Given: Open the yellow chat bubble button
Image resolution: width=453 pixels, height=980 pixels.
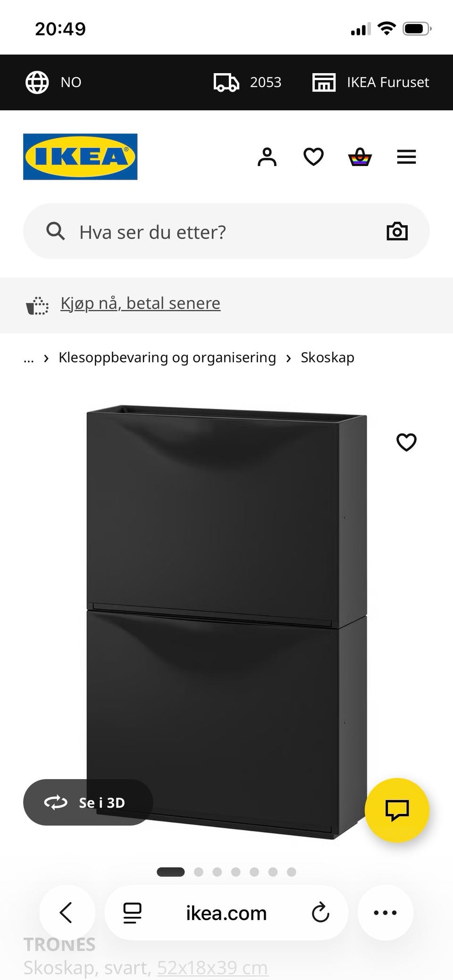Looking at the screenshot, I should tap(397, 810).
